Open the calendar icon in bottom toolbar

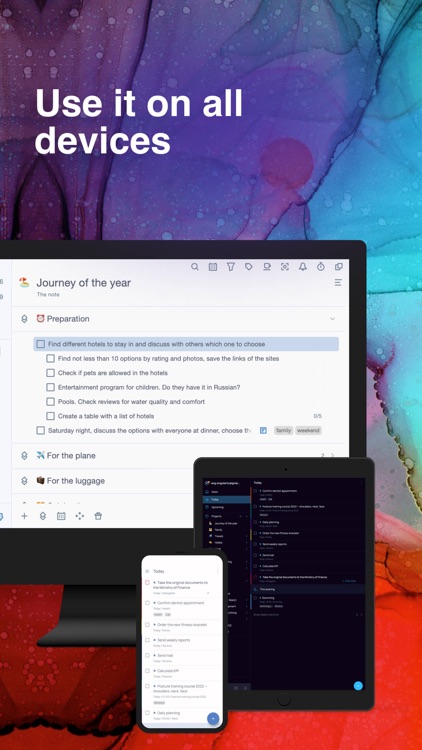[61, 516]
